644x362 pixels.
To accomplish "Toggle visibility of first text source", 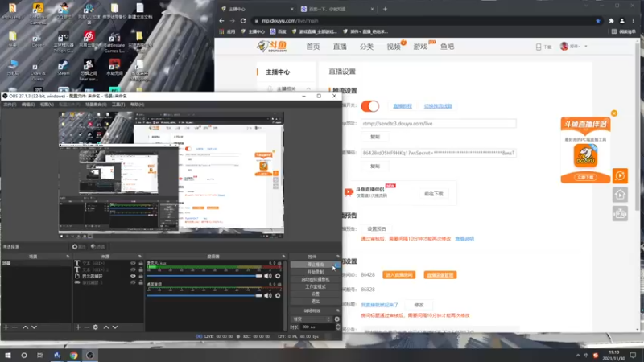I will 133,263.
